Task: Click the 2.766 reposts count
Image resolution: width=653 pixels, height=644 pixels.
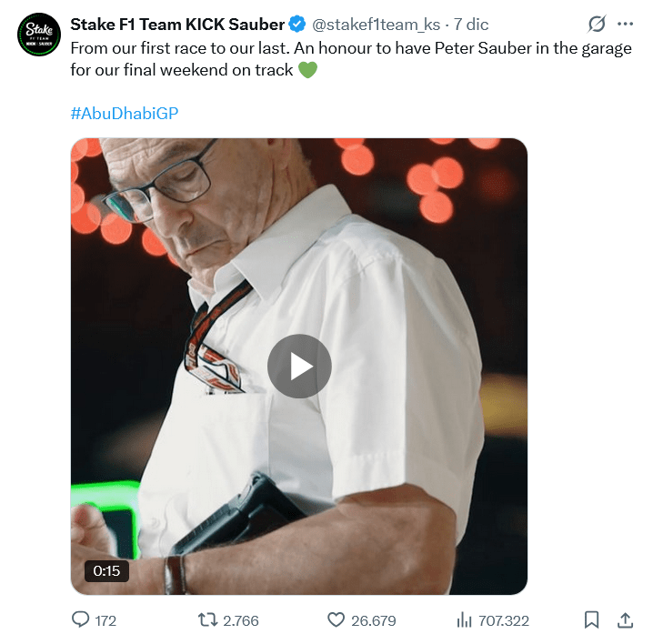Action: 241,620
